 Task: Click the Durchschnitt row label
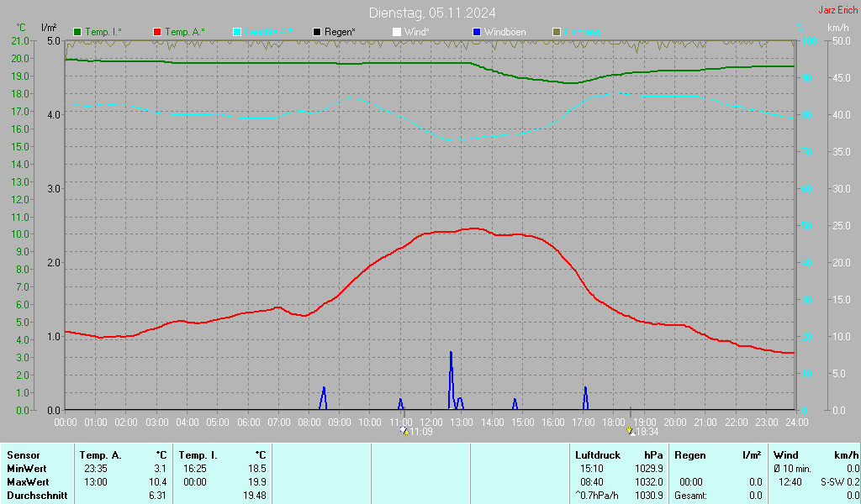pos(37,496)
